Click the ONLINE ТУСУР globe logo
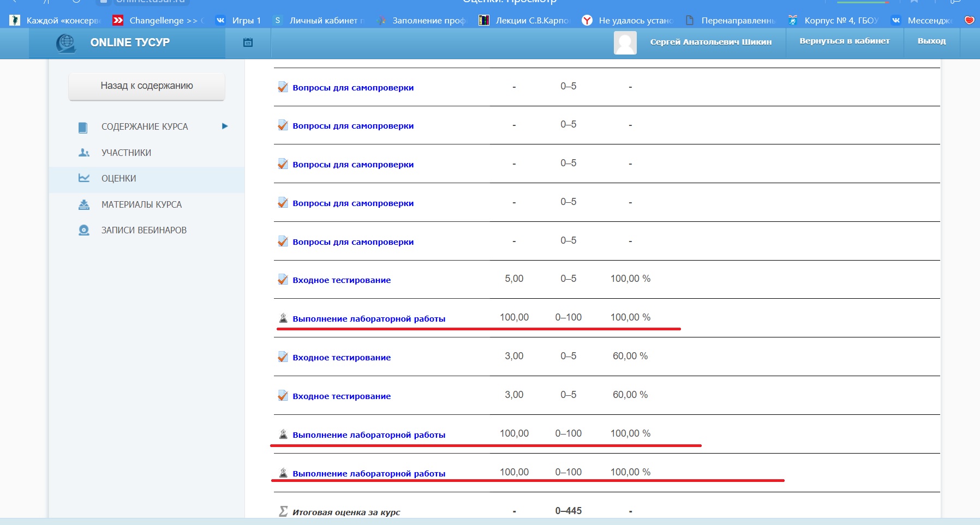 click(x=66, y=43)
